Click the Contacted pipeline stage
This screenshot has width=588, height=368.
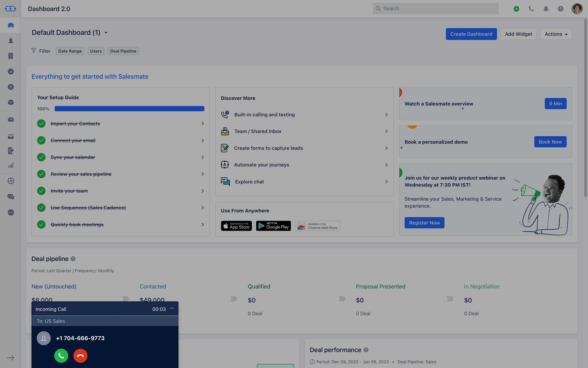point(153,287)
